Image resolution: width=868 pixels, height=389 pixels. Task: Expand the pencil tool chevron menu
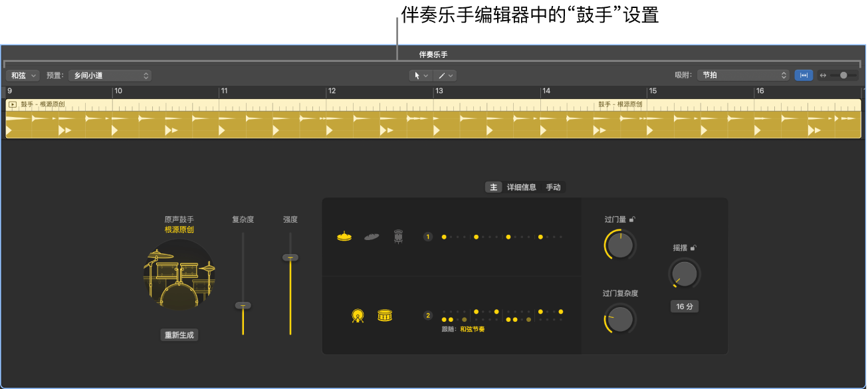[451, 76]
